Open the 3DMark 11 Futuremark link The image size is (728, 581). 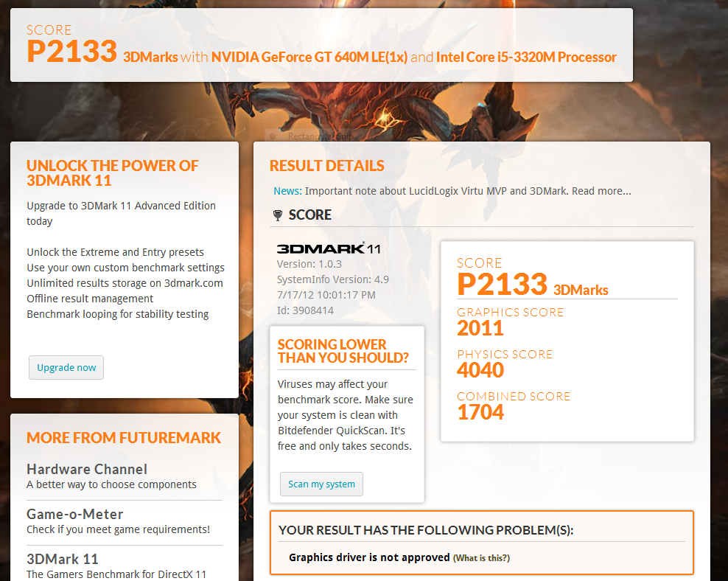tap(62, 559)
